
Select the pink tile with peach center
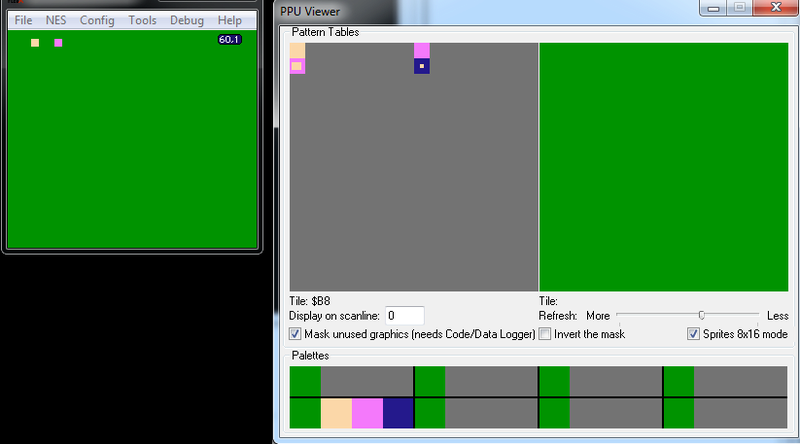(x=297, y=66)
